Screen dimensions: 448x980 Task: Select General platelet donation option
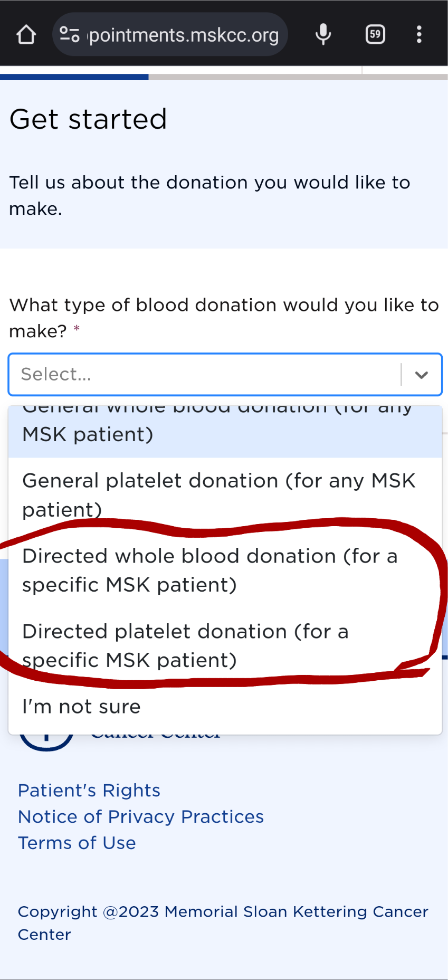(225, 494)
